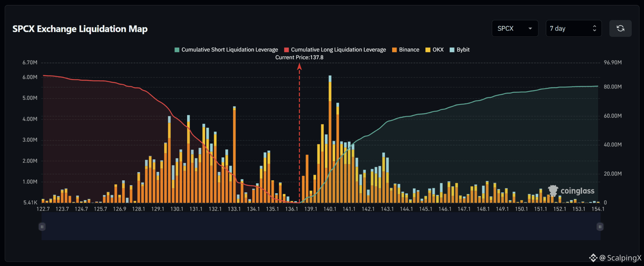Toggle Bybit series in legend
Image resolution: width=644 pixels, height=266 pixels.
459,50
